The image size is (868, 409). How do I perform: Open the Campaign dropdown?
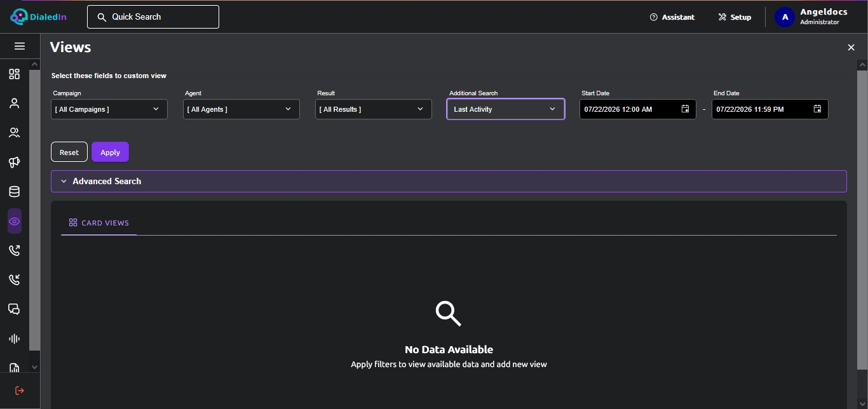[109, 109]
